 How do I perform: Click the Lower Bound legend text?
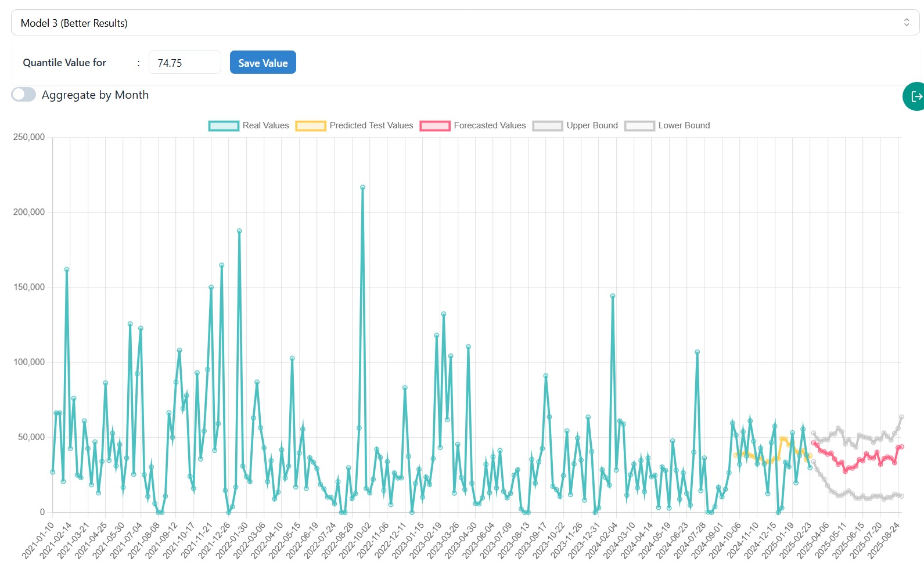tap(684, 125)
